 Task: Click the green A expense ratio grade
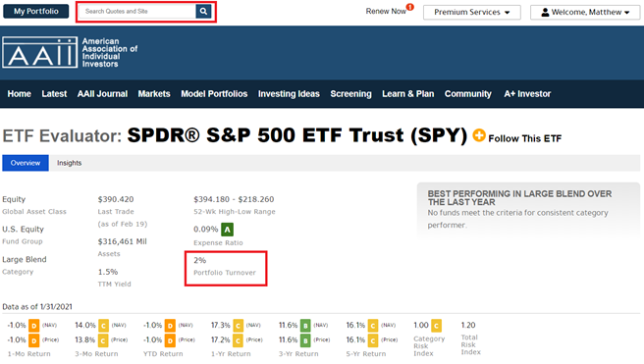tap(227, 230)
